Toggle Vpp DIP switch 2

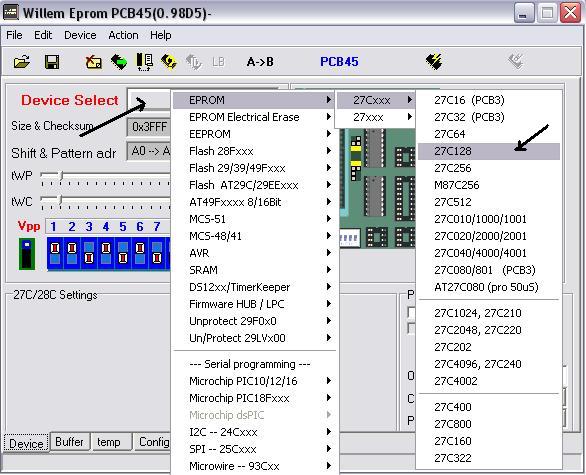tap(72, 253)
